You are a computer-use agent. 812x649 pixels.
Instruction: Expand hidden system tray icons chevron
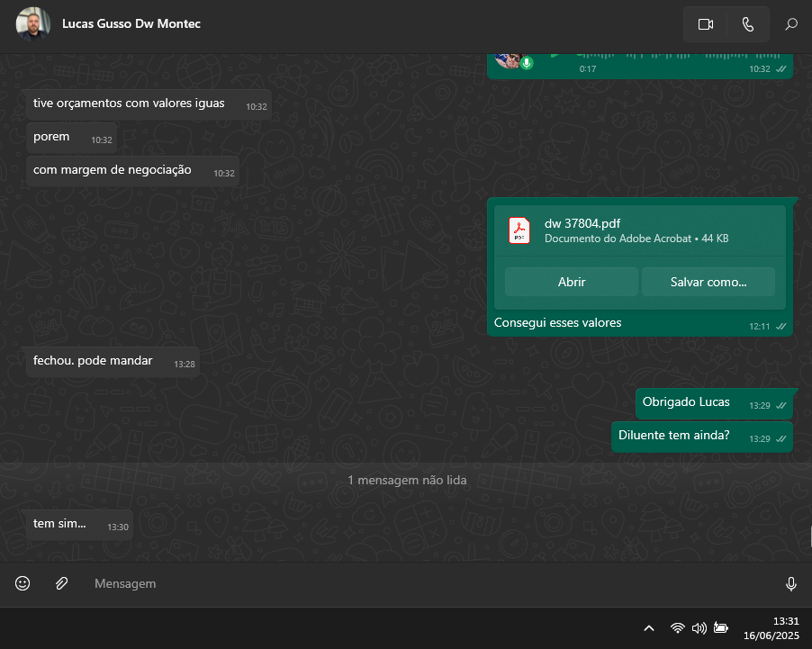pos(648,628)
